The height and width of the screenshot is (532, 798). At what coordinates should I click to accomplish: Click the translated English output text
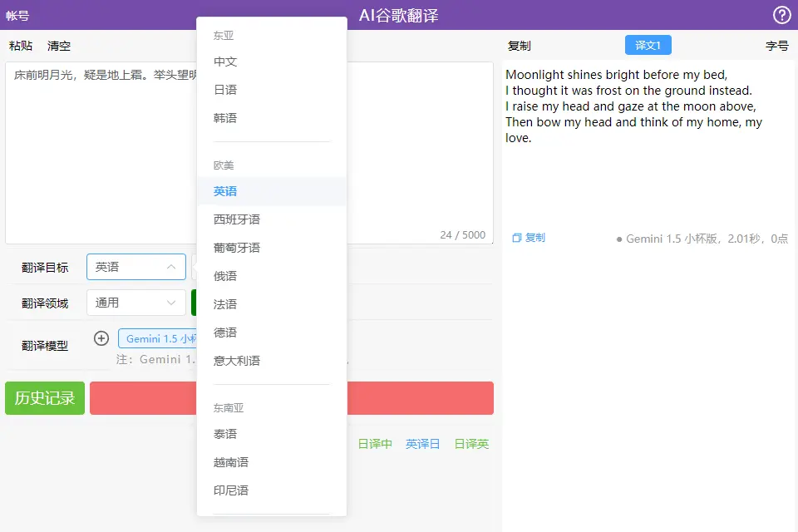[x=633, y=106]
